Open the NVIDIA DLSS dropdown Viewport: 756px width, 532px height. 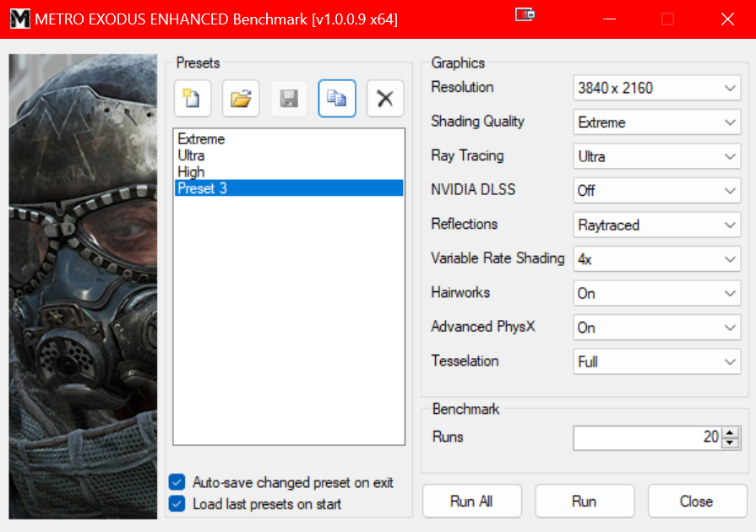tap(656, 190)
